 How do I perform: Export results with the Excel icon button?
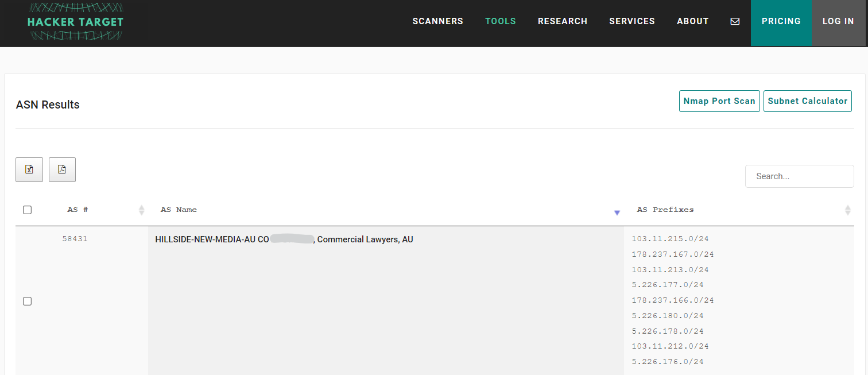(x=29, y=169)
